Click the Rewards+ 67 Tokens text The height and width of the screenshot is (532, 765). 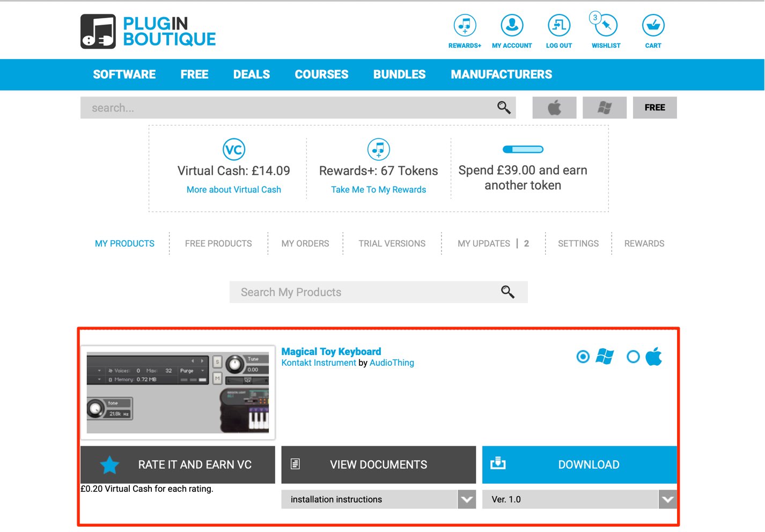[x=379, y=171]
